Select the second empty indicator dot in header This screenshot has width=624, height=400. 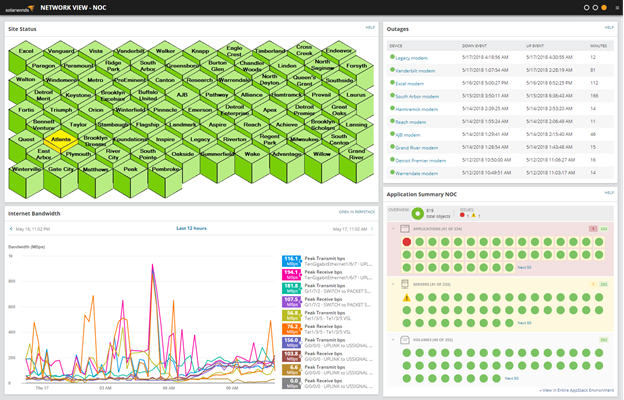point(595,8)
